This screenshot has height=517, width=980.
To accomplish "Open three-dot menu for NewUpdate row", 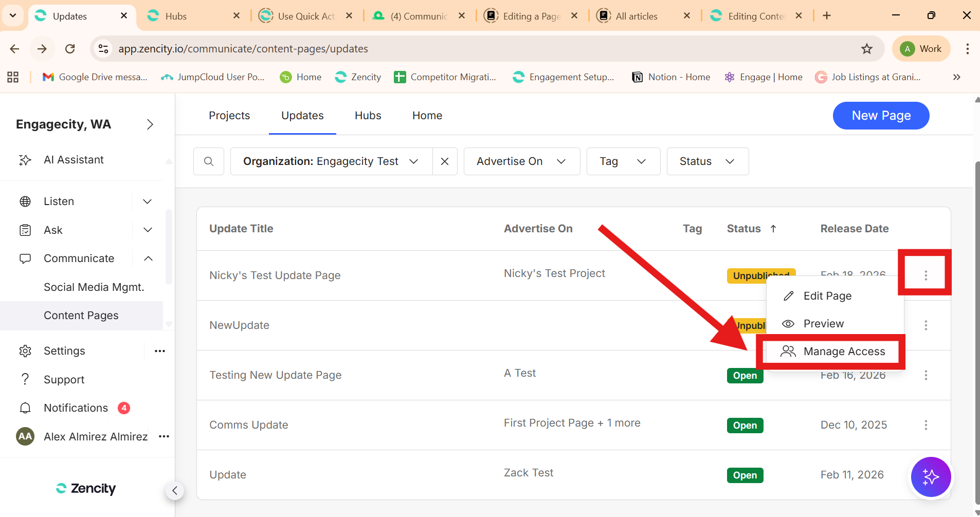I will (925, 325).
